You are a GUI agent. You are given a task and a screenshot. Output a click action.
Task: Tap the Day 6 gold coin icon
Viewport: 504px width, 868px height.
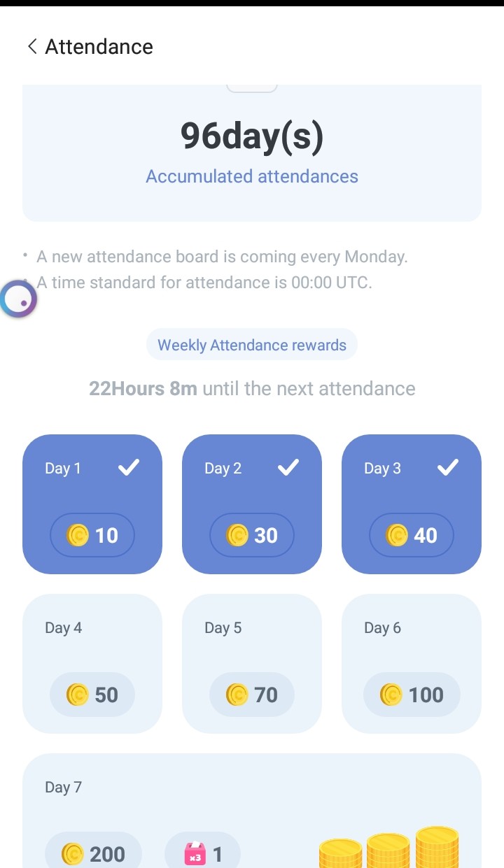pyautogui.click(x=391, y=695)
